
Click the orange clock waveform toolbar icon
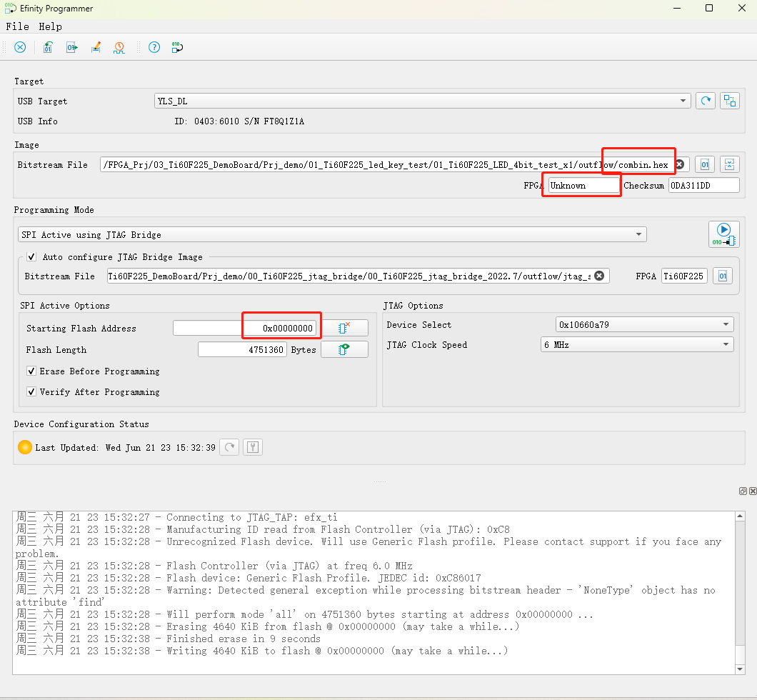pos(119,47)
